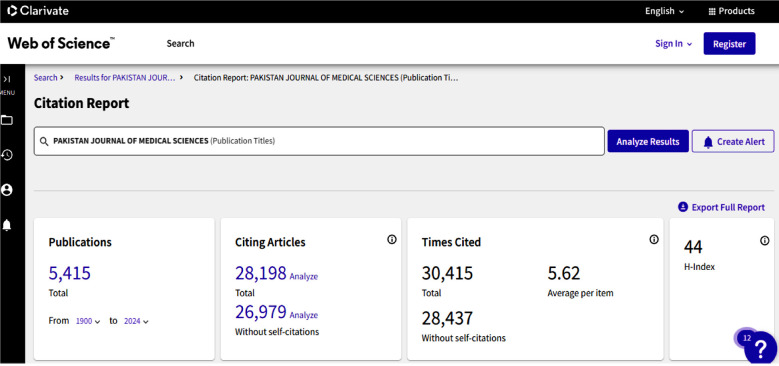Open the search history clock icon
779x366 pixels.
7,155
